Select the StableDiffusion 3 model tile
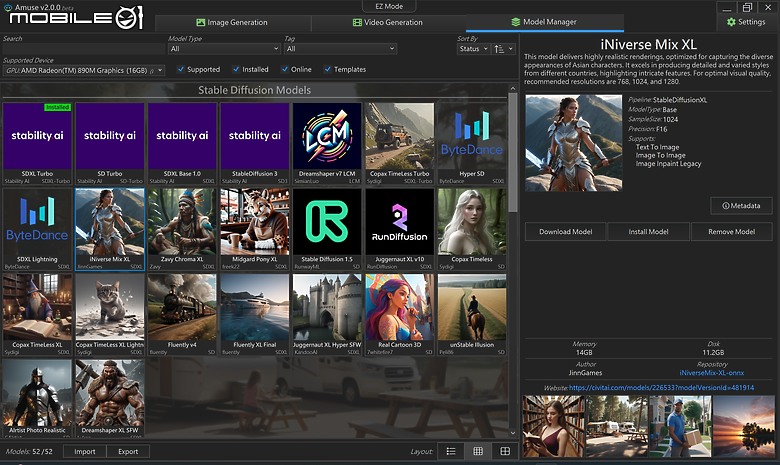Image resolution: width=780 pixels, height=465 pixels. (x=255, y=144)
